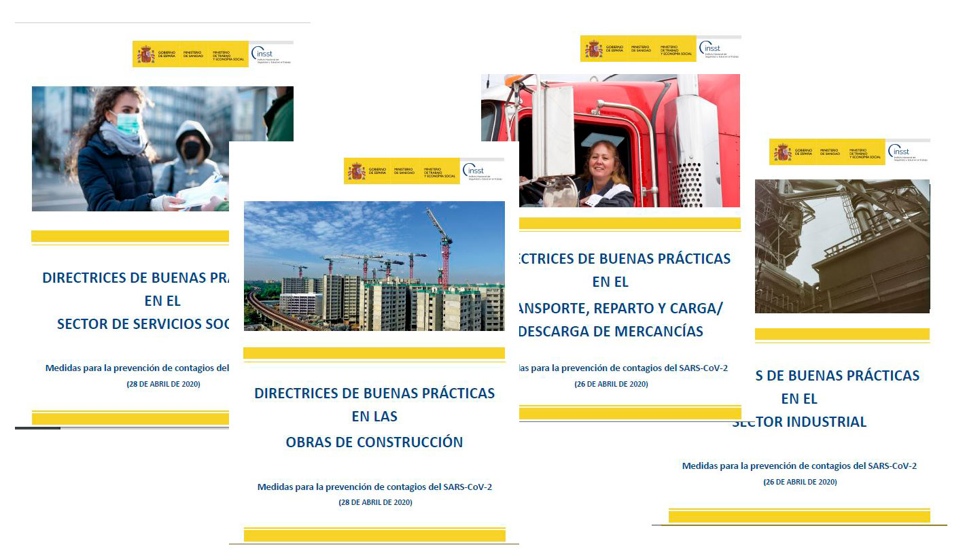965x560 pixels.
Task: Click 'EN EL' on the transport cover
Action: tap(610, 281)
